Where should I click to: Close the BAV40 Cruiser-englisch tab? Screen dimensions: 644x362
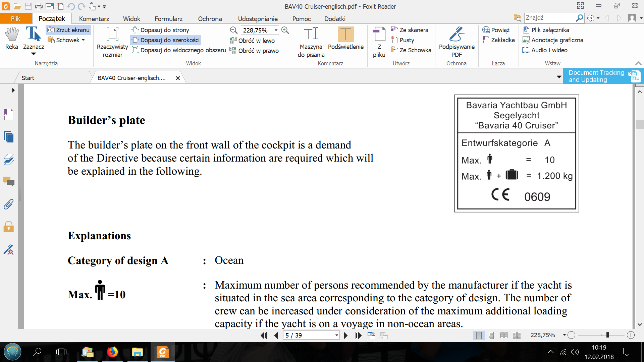click(x=178, y=78)
